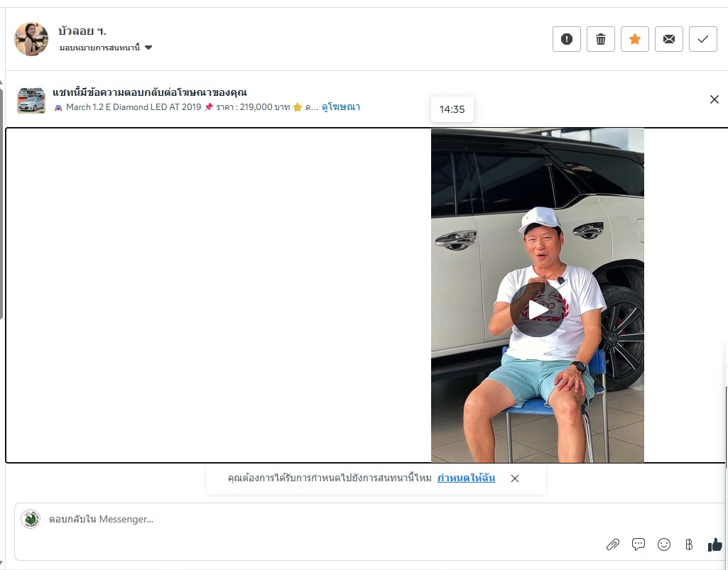Click the baht payment request icon
This screenshot has width=728, height=570.
689,544
